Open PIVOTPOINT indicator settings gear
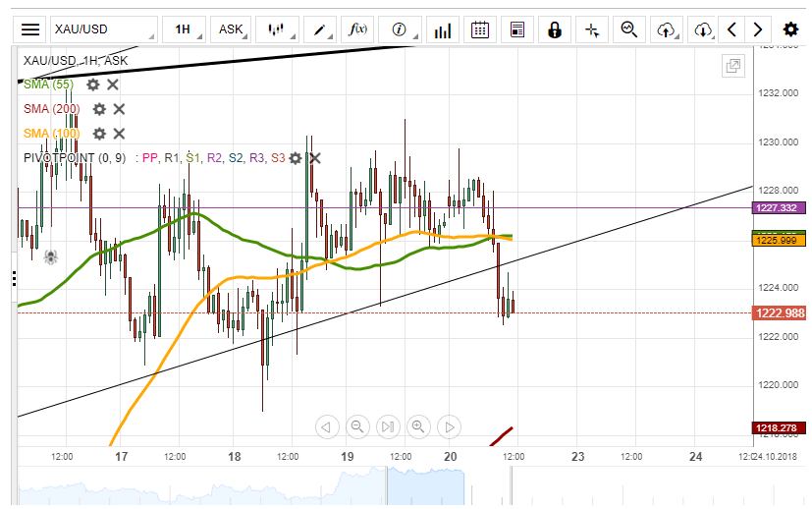 click(x=296, y=158)
